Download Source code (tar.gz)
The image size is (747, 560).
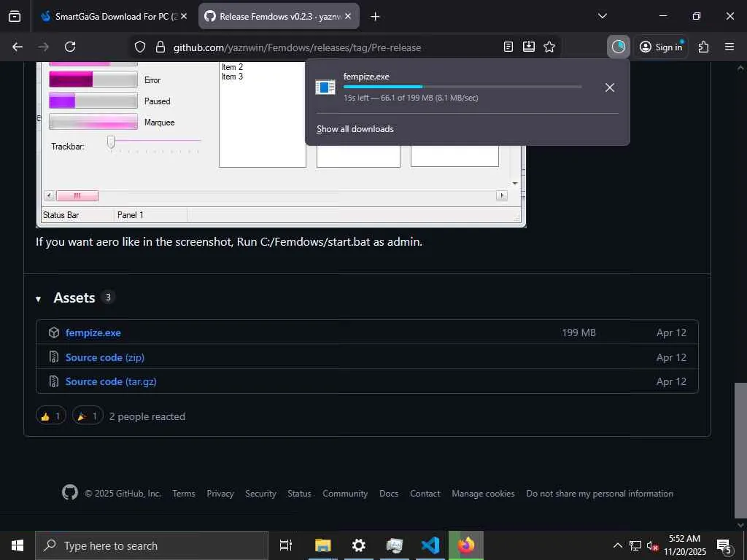111,381
